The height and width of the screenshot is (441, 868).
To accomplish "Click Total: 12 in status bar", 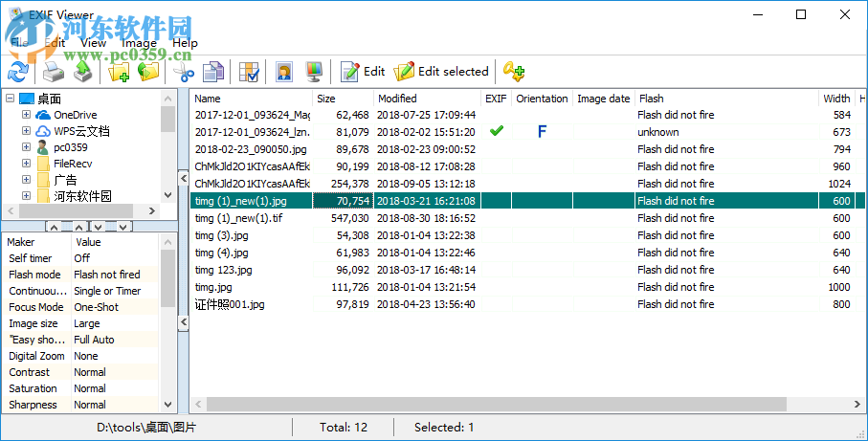I will (344, 428).
